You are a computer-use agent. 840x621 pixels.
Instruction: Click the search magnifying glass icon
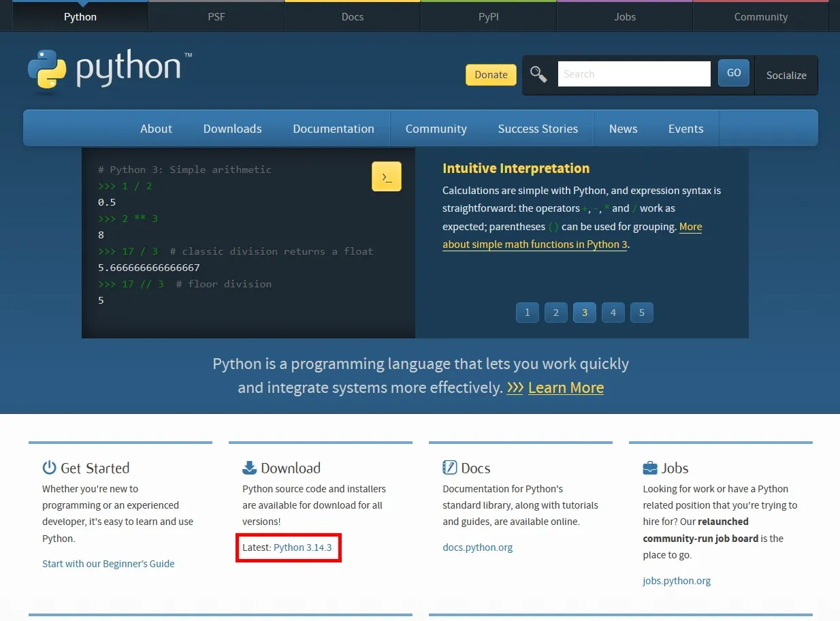[x=539, y=74]
